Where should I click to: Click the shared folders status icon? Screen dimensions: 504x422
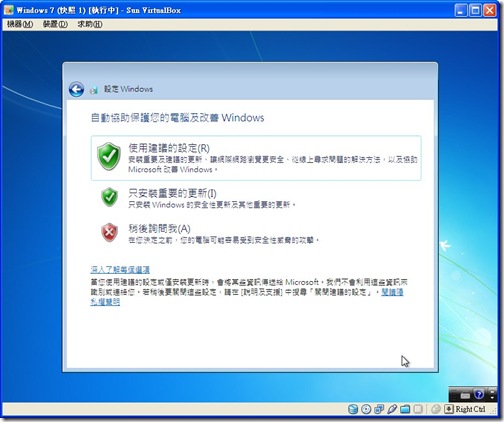[x=405, y=409]
